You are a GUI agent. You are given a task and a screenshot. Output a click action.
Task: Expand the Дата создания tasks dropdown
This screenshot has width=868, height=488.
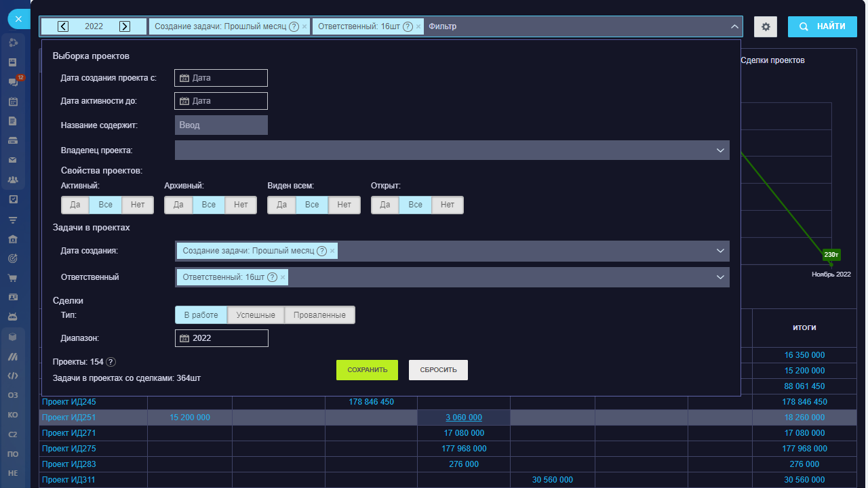pos(720,251)
